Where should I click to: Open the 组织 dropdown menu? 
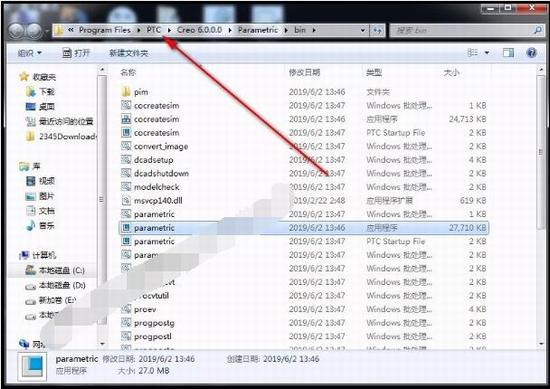29,53
